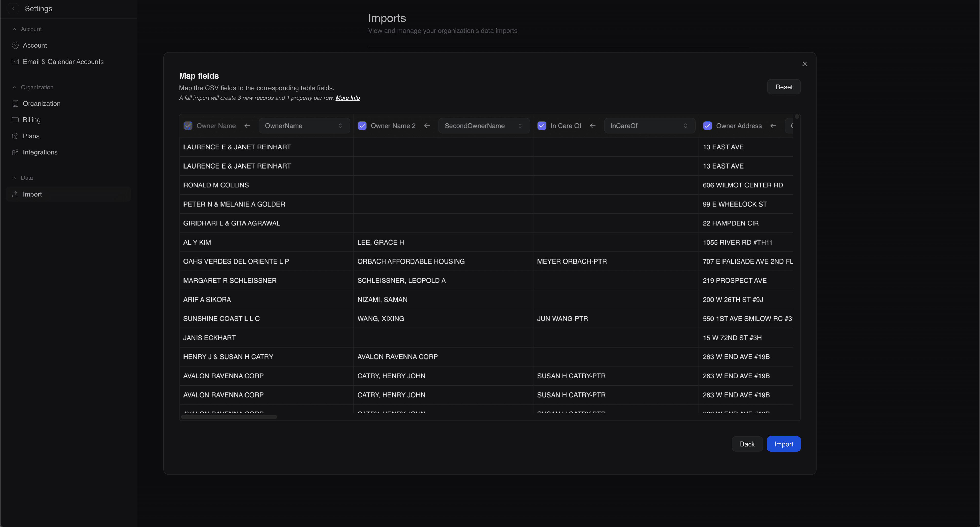Uncheck the Owner Address checkbox
This screenshot has width=980, height=527.
708,126
